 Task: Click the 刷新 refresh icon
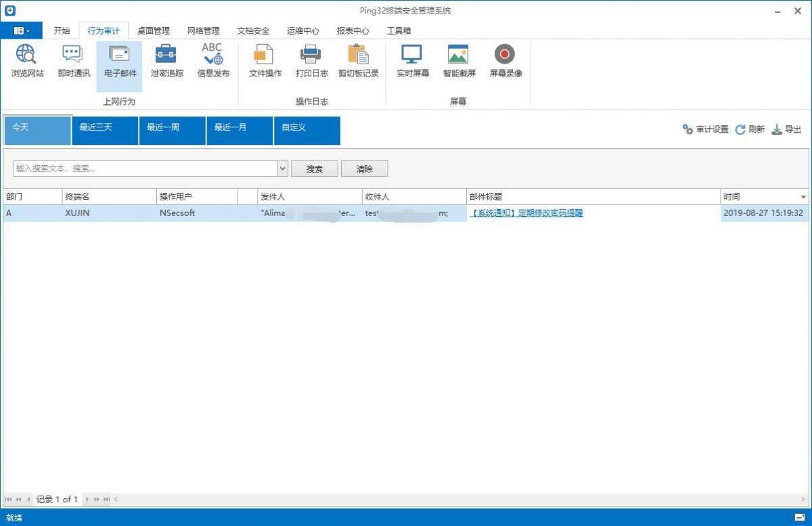tap(740, 129)
